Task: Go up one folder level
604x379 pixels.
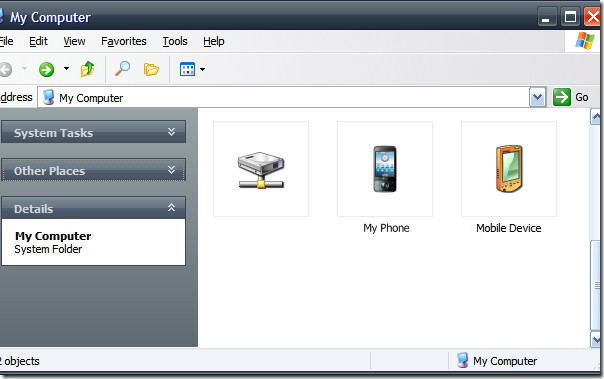Action: click(x=87, y=69)
